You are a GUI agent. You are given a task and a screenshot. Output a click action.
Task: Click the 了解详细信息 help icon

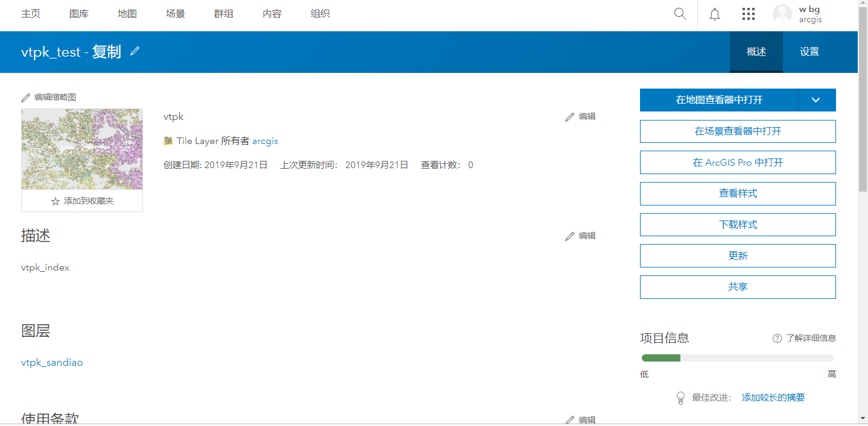[x=777, y=338]
